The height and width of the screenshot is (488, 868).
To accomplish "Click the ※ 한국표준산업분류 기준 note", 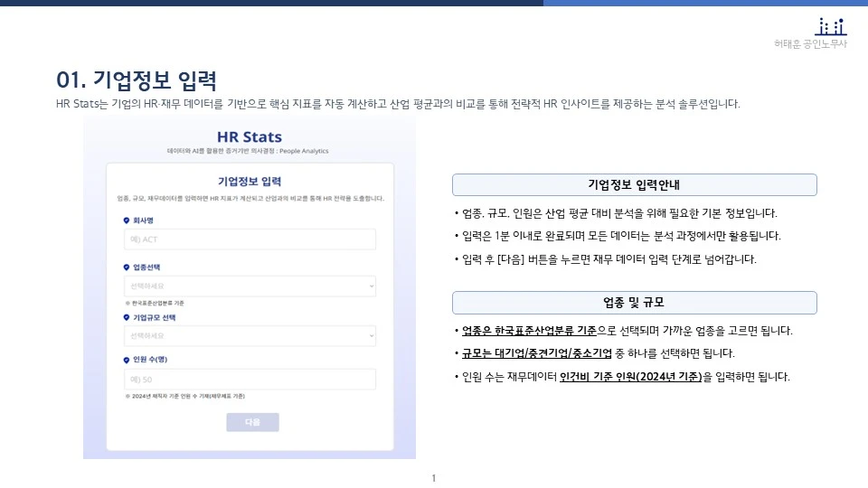I will (x=155, y=304).
